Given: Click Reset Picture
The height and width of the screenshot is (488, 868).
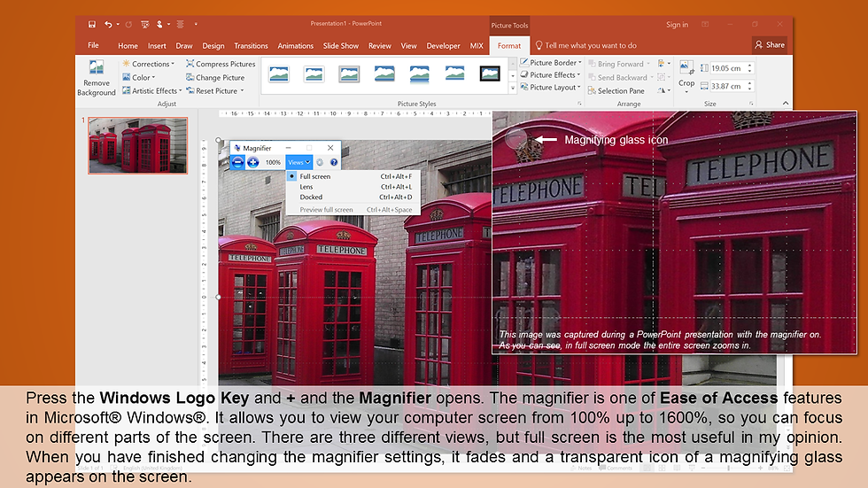Looking at the screenshot, I should 212,90.
